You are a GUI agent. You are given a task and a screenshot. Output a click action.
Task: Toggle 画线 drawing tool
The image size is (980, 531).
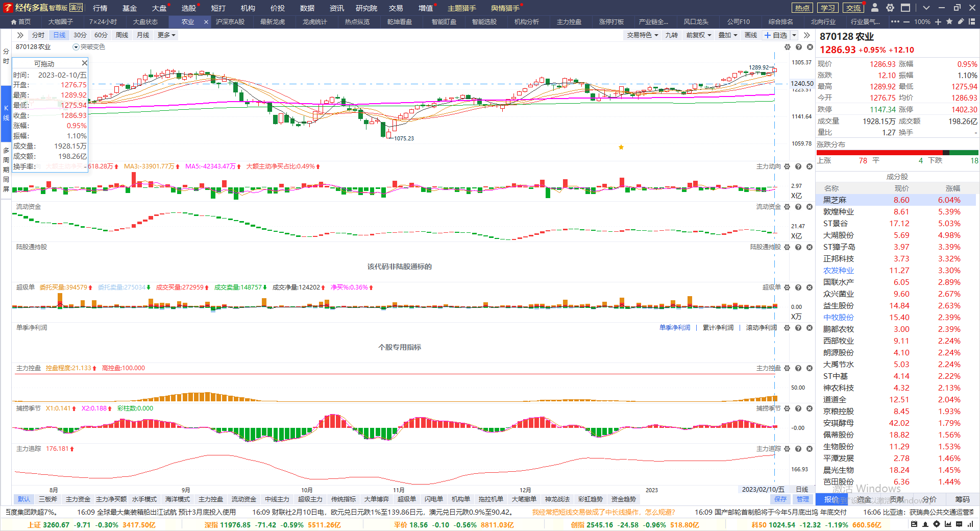tap(751, 35)
